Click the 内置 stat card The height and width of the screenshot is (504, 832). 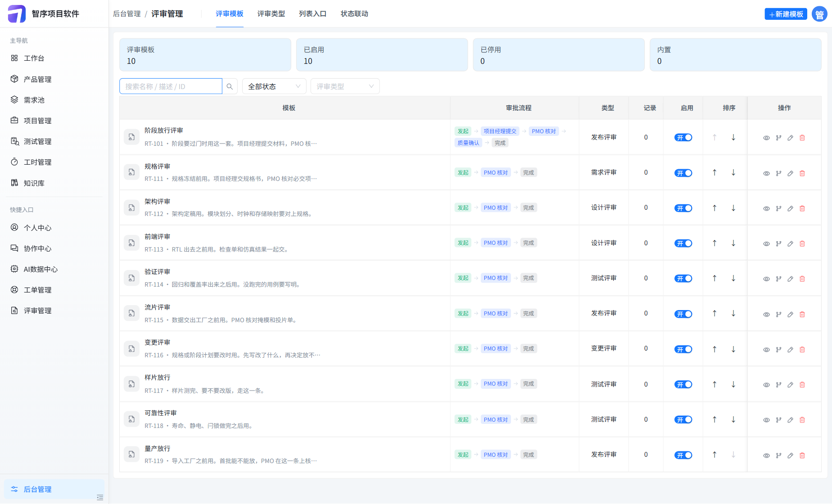pos(736,55)
